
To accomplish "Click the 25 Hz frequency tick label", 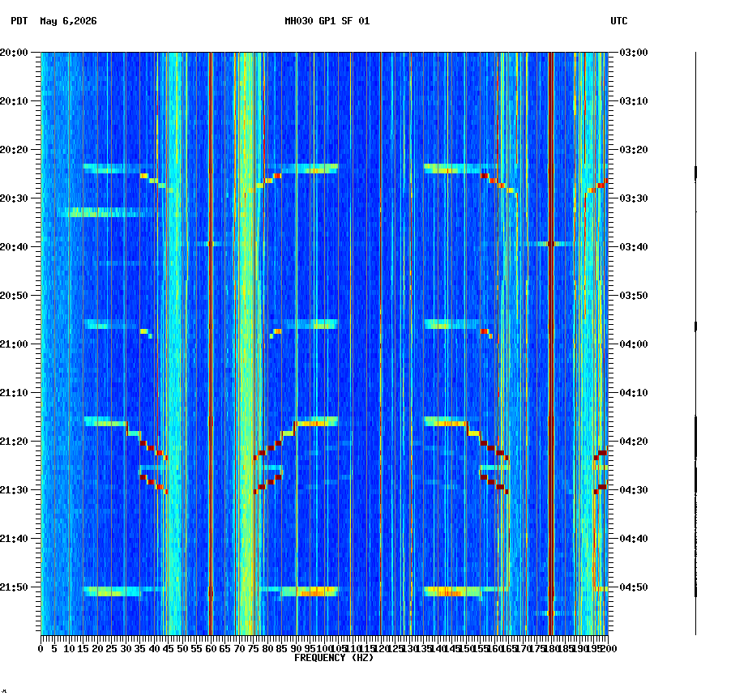I will (x=111, y=649).
